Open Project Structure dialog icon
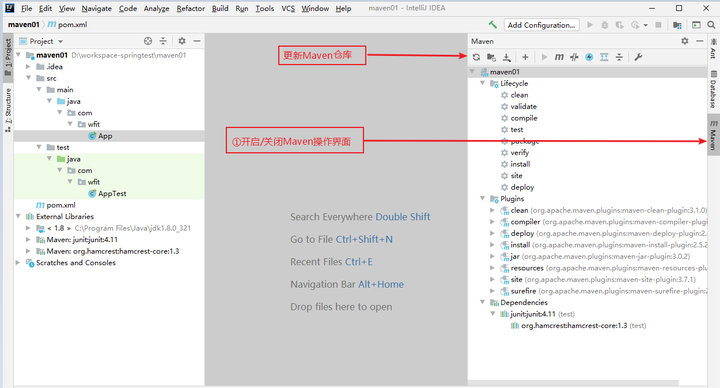 (x=677, y=25)
